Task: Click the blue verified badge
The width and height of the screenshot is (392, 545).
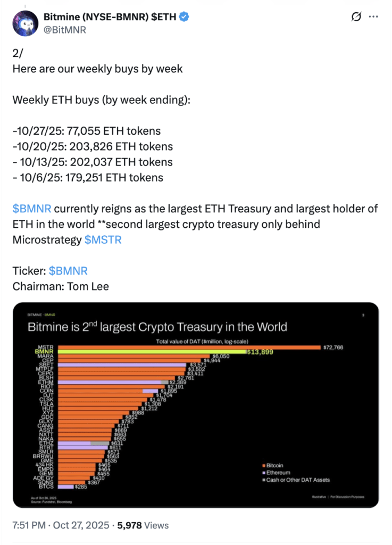Action: point(184,18)
